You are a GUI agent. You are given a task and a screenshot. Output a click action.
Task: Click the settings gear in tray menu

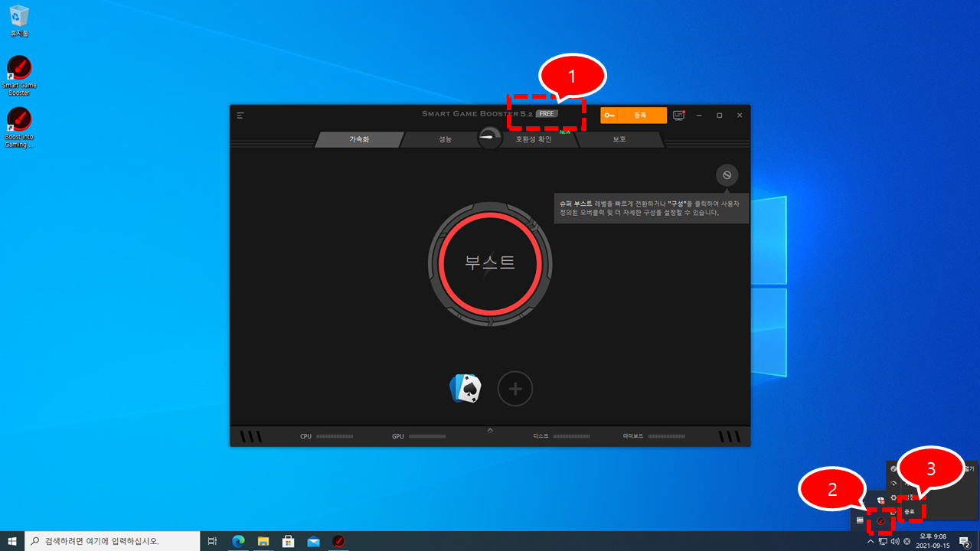pyautogui.click(x=893, y=497)
